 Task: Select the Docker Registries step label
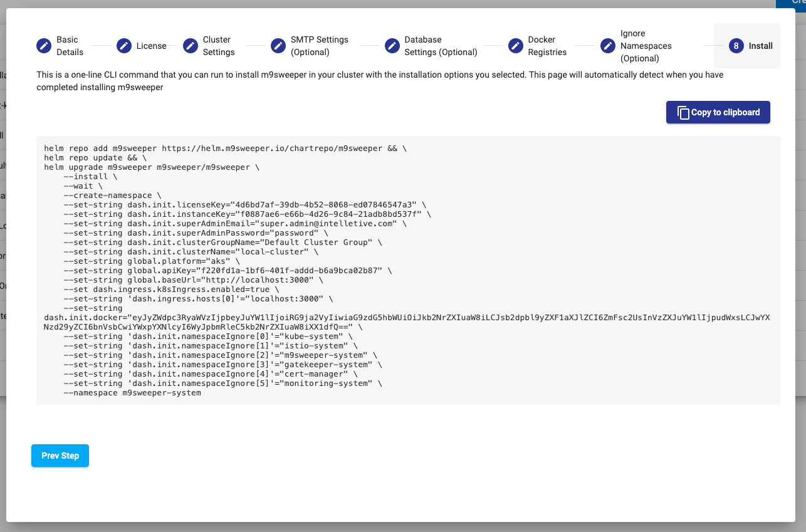point(549,46)
